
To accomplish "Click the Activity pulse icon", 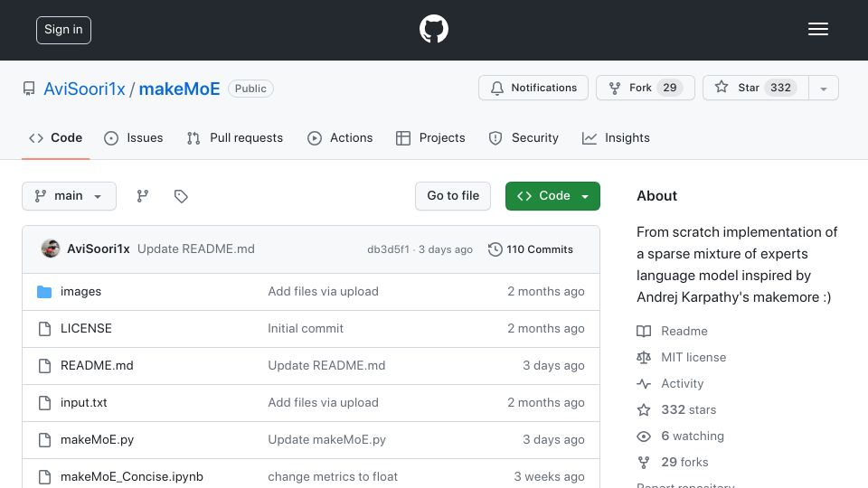I will [x=644, y=383].
